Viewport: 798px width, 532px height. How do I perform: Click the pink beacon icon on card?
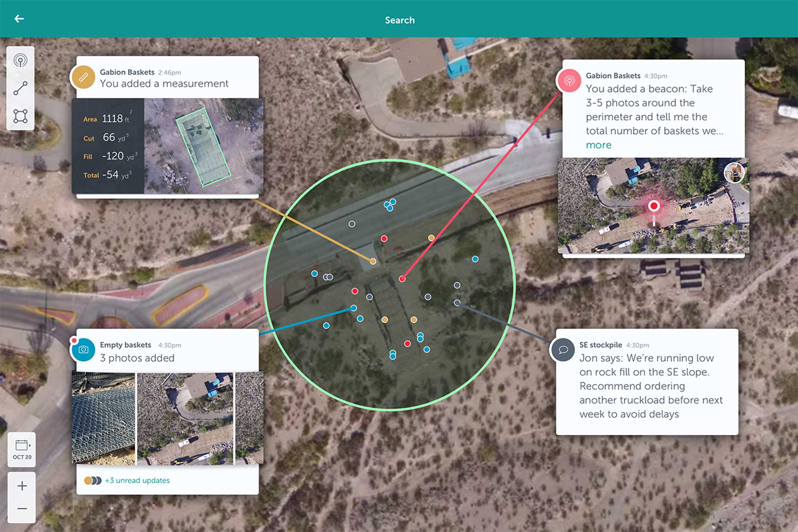pyautogui.click(x=569, y=81)
